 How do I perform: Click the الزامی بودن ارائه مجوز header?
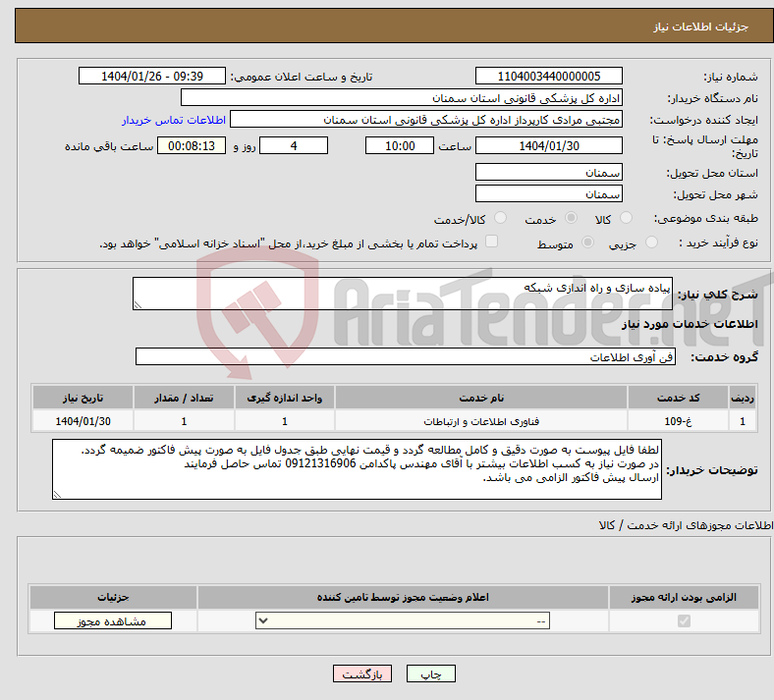point(684,597)
